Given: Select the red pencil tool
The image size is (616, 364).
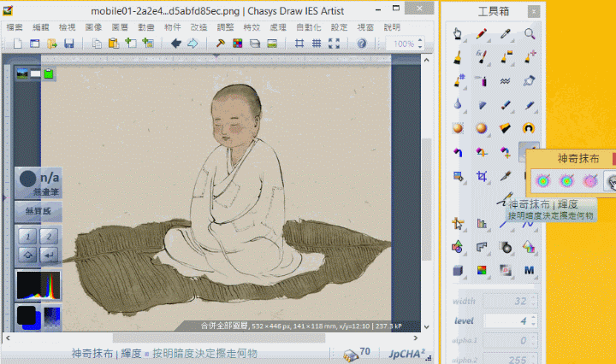Looking at the screenshot, I should coord(482,33).
